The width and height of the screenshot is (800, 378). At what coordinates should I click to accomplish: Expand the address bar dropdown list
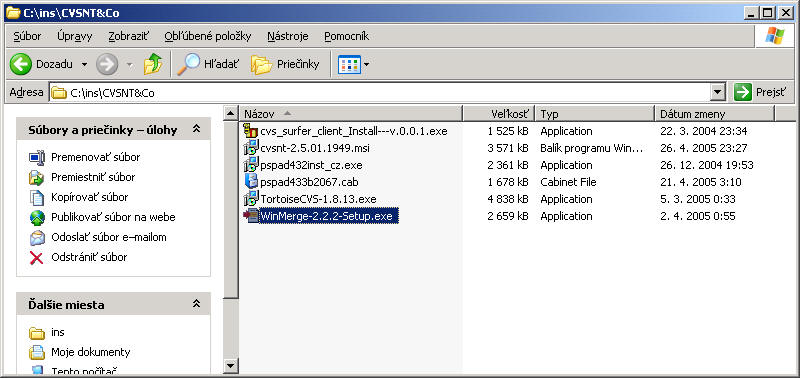click(x=718, y=93)
